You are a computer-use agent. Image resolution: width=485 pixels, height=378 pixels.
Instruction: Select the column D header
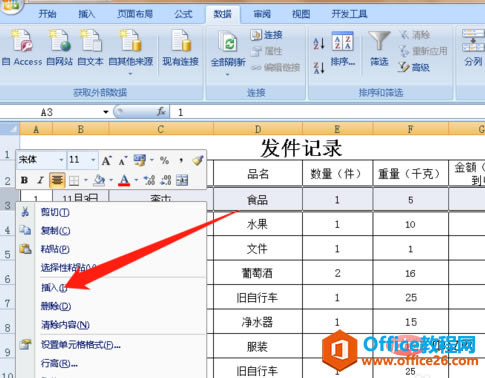click(258, 129)
